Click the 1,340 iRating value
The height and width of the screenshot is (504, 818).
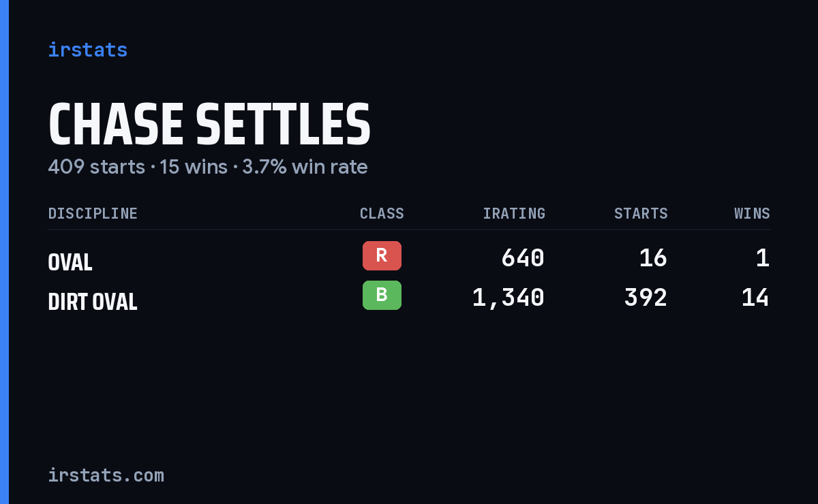pyautogui.click(x=509, y=298)
